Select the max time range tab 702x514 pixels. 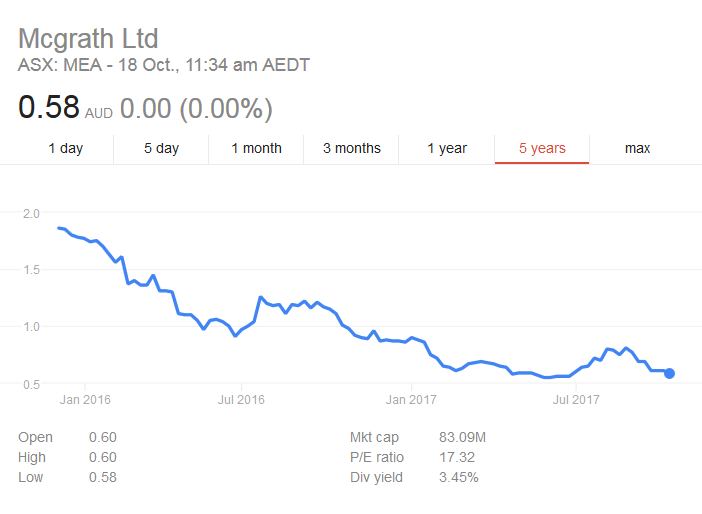[637, 148]
